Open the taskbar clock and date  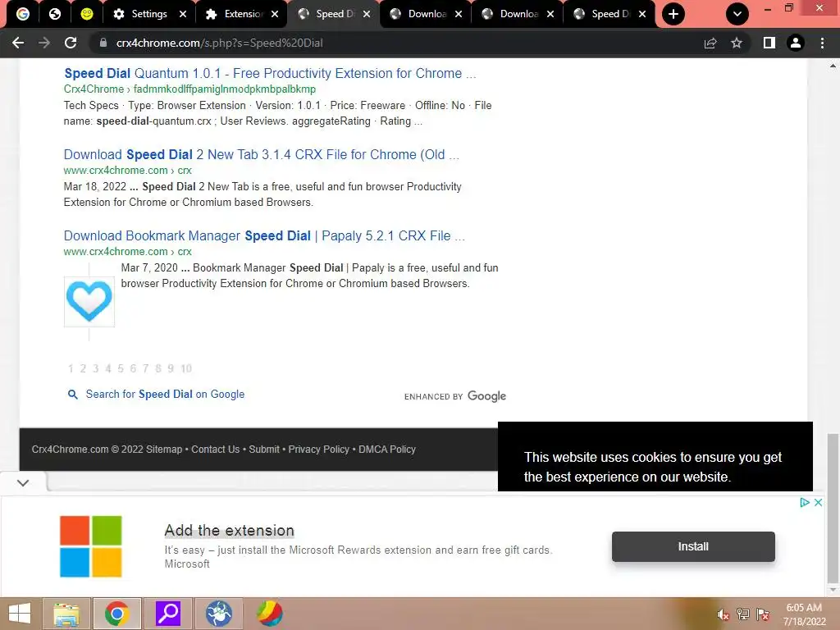(x=804, y=614)
